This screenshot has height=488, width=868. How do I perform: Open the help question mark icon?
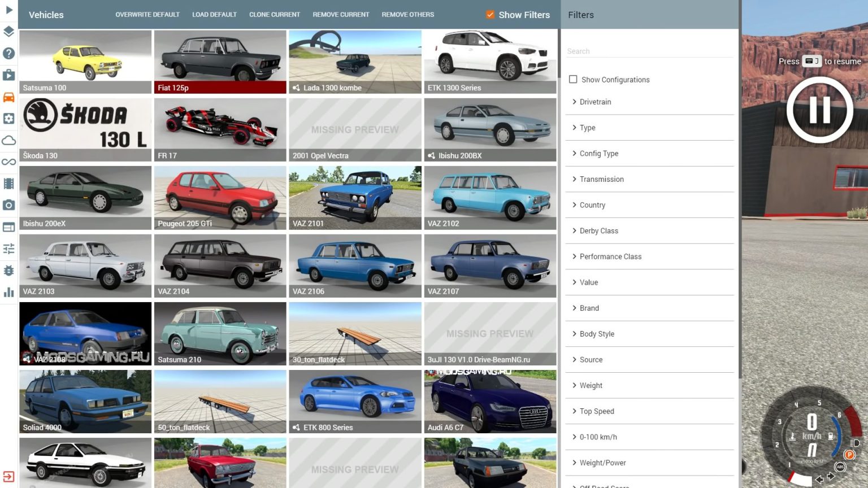pos(9,53)
